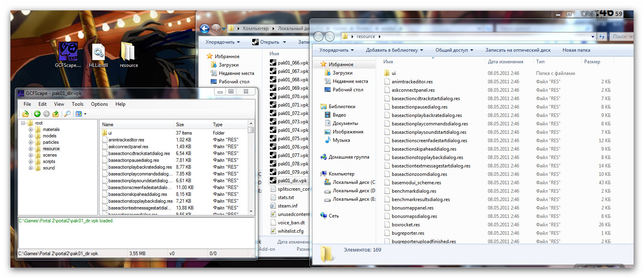
Task: Expand the particles folder in GCFScape tree
Action: pos(30,143)
